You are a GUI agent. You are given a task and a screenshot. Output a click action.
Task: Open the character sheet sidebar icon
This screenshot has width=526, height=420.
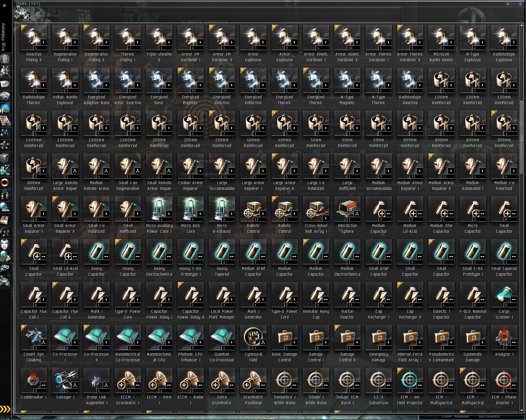[5, 59]
